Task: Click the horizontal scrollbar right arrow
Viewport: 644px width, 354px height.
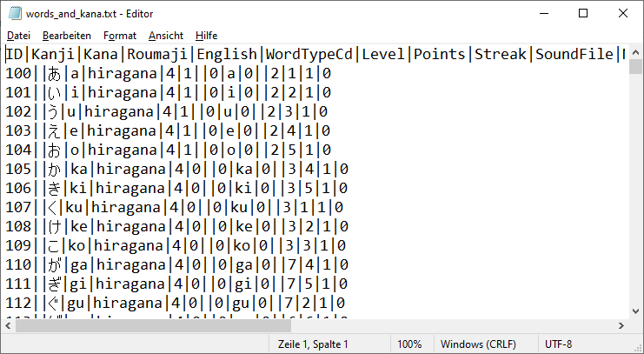Action: [621, 325]
